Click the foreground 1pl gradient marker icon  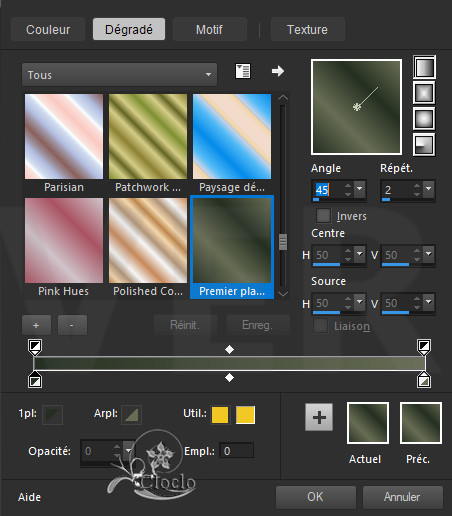pyautogui.click(x=53, y=414)
